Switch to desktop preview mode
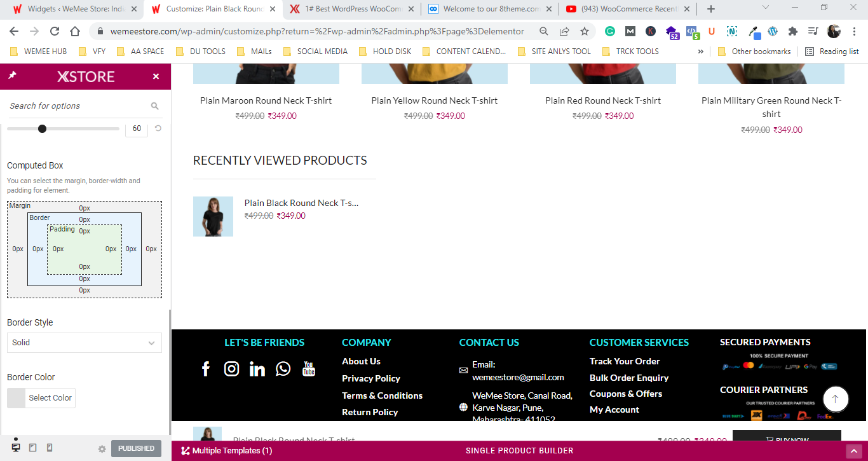This screenshot has height=461, width=868. (16, 448)
